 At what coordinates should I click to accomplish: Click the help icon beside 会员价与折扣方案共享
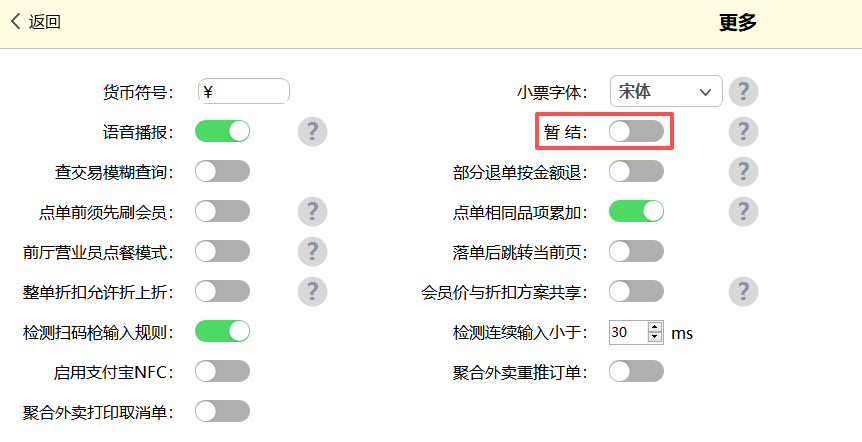pos(743,291)
